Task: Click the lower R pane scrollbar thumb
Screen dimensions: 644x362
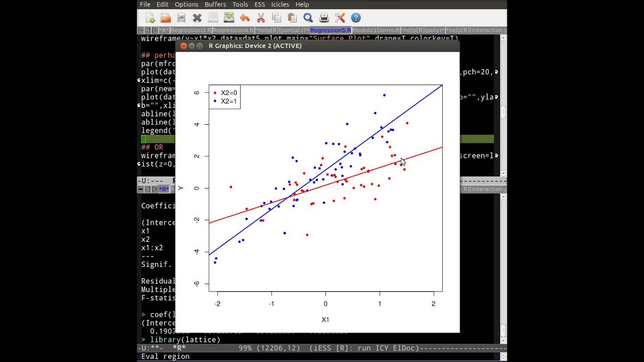Action: pos(503,332)
